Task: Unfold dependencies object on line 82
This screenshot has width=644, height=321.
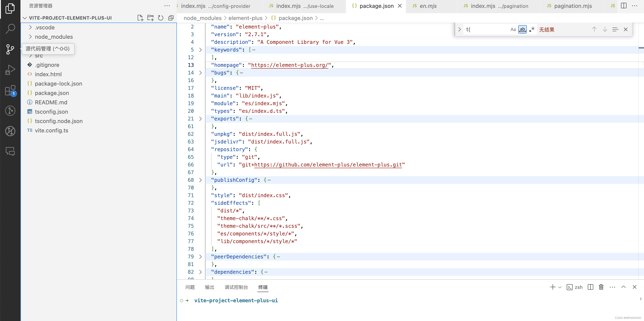Action: click(200, 272)
